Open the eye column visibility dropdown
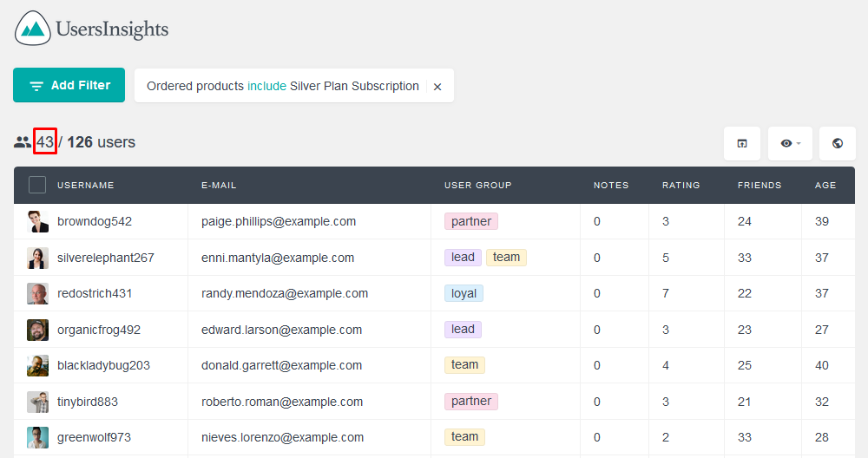This screenshot has height=458, width=868. [790, 143]
